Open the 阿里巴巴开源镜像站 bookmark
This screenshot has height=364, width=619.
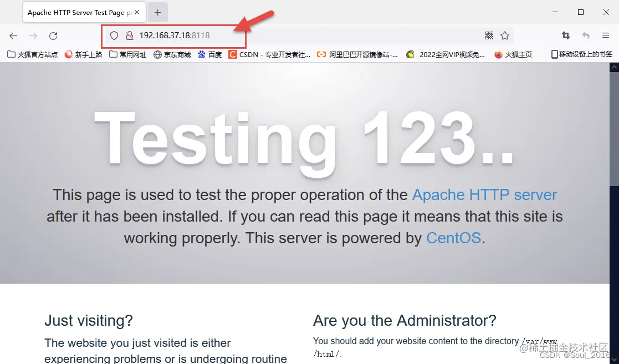coord(357,54)
